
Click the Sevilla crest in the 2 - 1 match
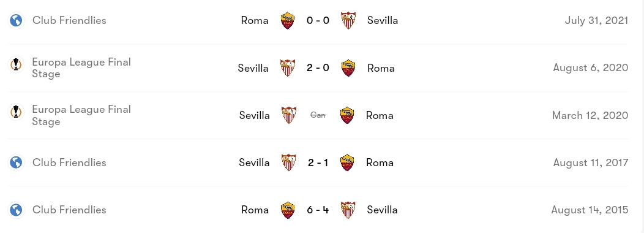[x=289, y=162]
